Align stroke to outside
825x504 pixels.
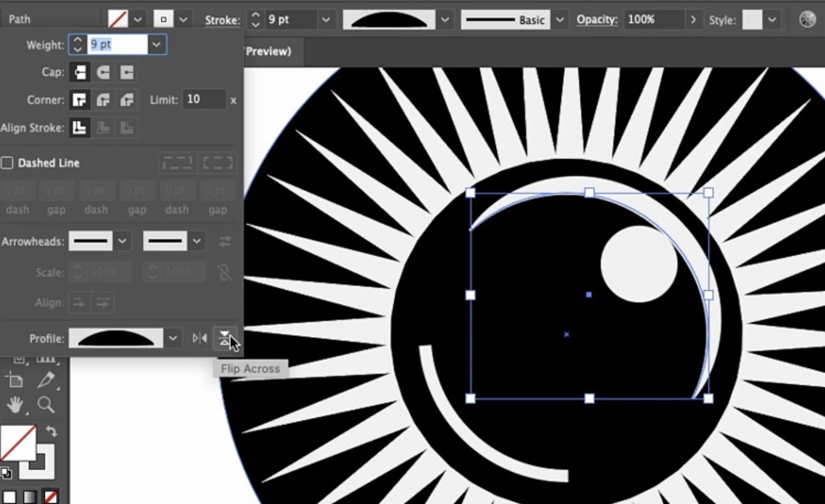[x=127, y=128]
